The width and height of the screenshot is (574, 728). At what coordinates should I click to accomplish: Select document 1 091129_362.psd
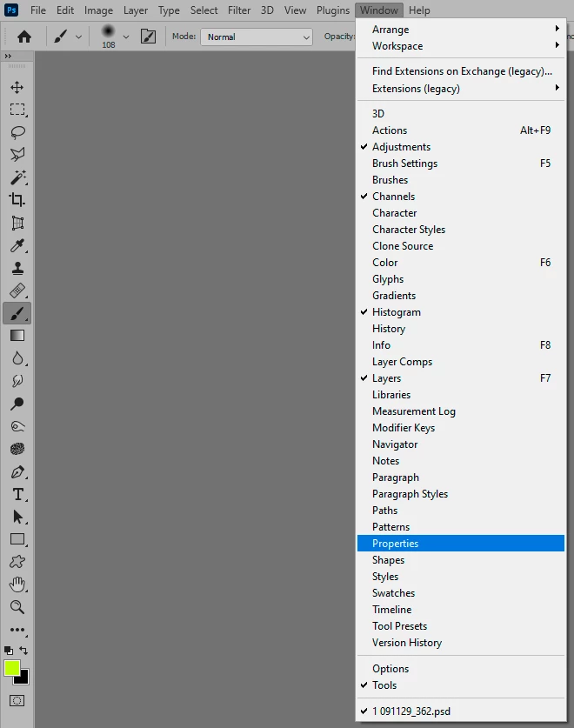click(461, 711)
